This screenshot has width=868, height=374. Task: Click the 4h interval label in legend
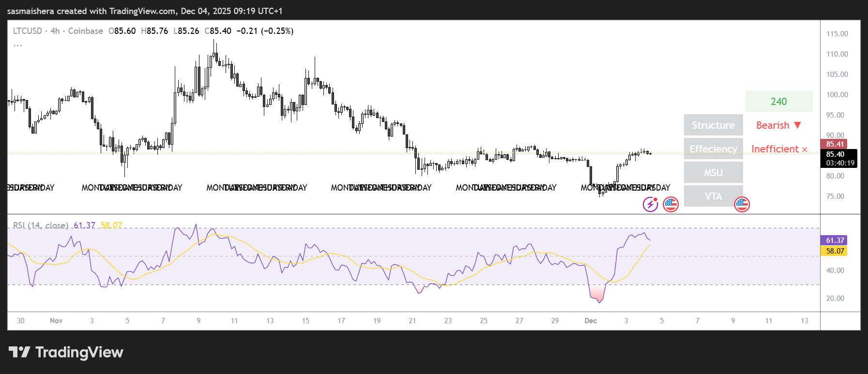click(x=55, y=31)
